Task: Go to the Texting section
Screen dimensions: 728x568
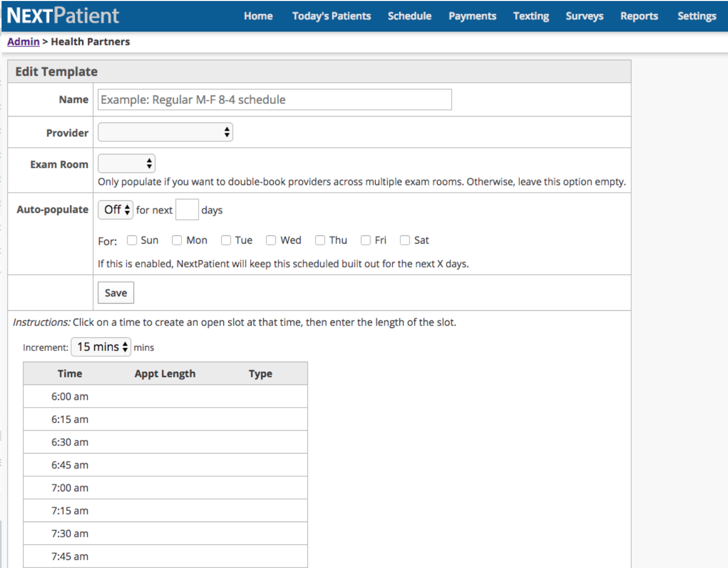Action: pos(531,16)
